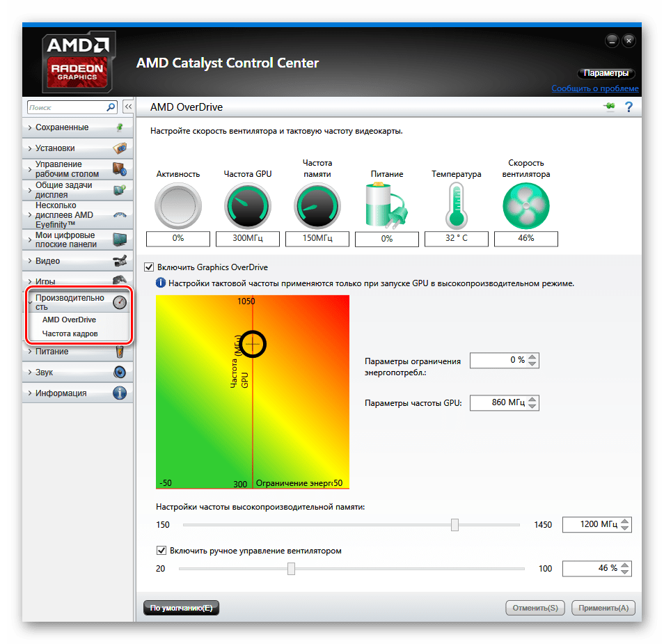Click the Игры gamepad icon

[120, 280]
